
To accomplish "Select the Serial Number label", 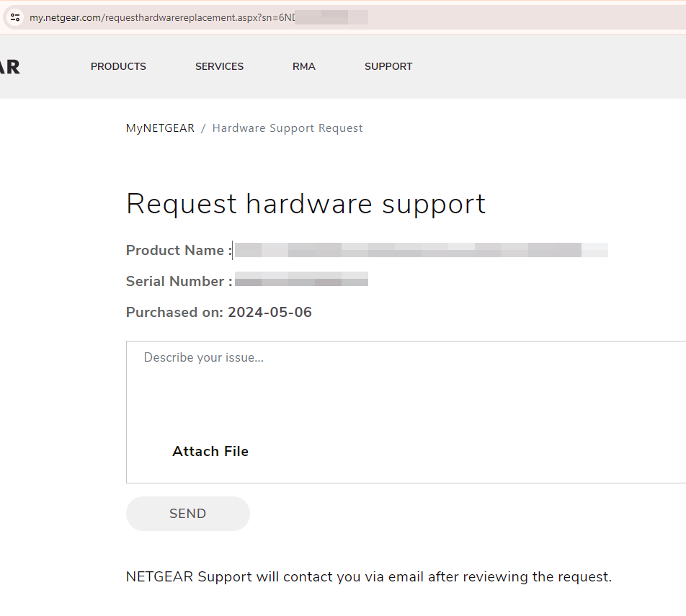I will click(x=177, y=281).
